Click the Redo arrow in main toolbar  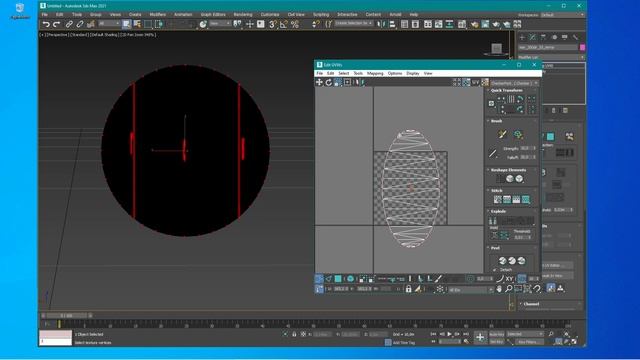pos(57,24)
